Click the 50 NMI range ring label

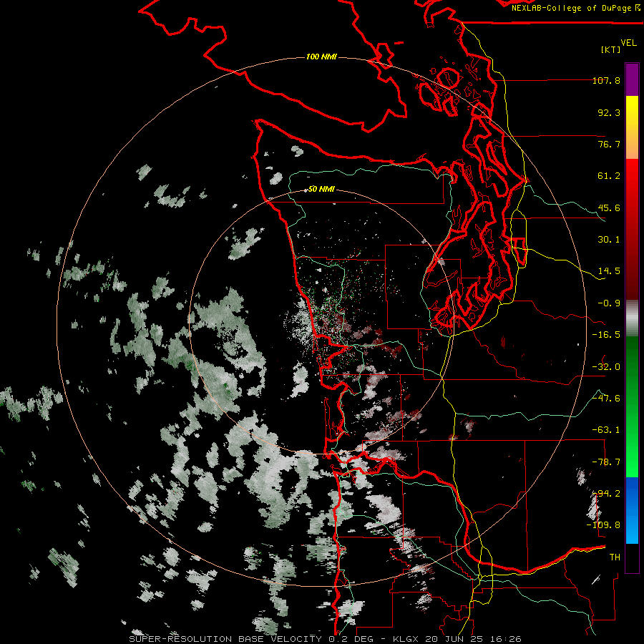(x=321, y=189)
